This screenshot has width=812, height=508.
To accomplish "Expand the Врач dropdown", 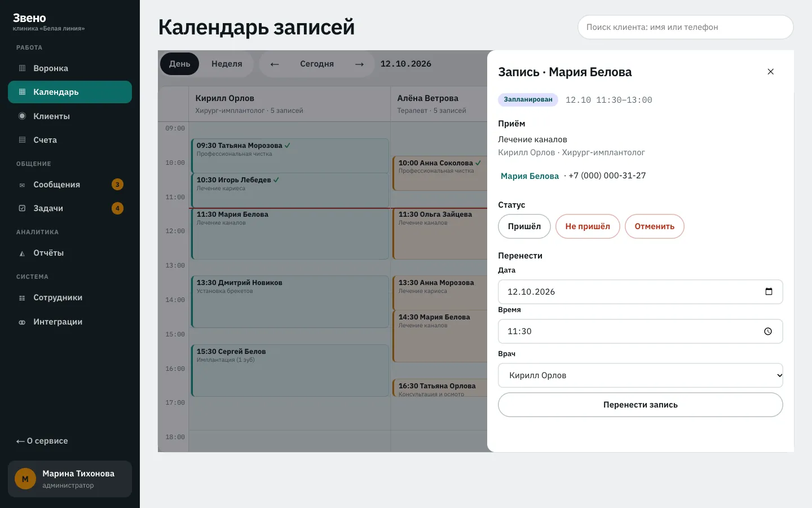I will (x=641, y=375).
